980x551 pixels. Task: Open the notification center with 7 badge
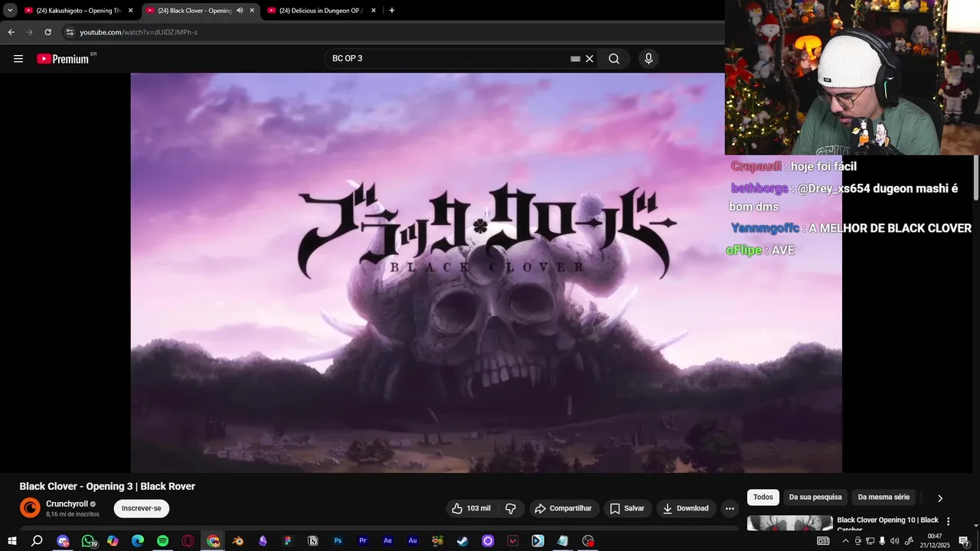(x=964, y=541)
